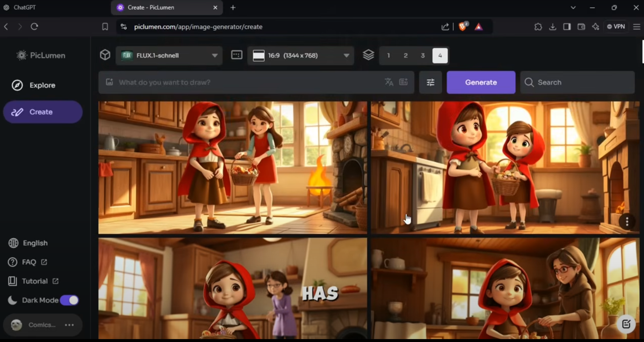Set image count to 2

point(405,55)
